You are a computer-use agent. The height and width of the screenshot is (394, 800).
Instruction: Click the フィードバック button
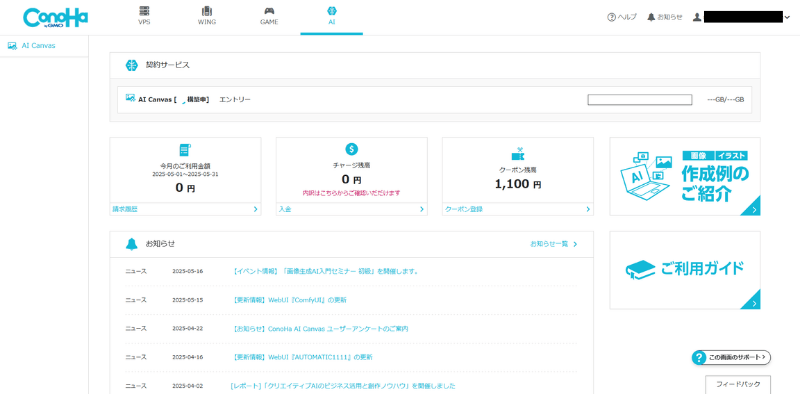738,384
